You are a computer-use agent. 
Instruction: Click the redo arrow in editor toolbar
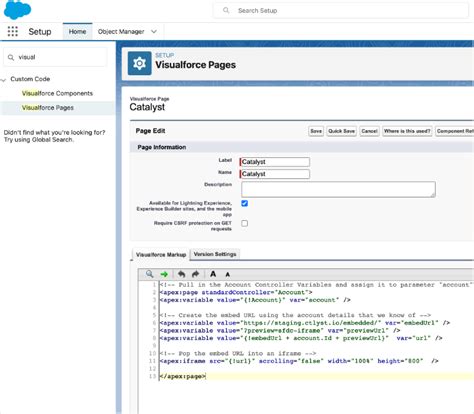pos(195,274)
